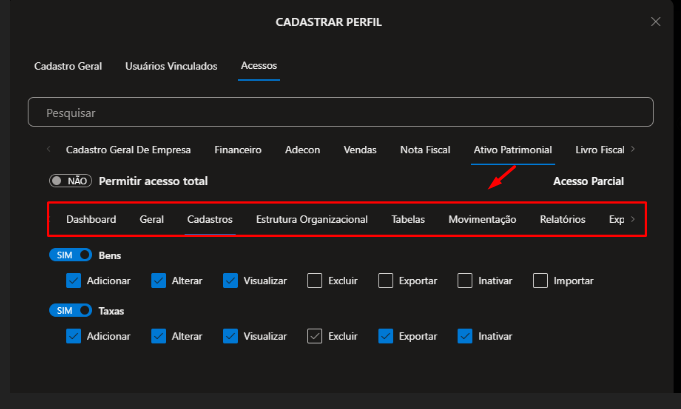Enable Excluir checkbox for Bens

point(314,281)
